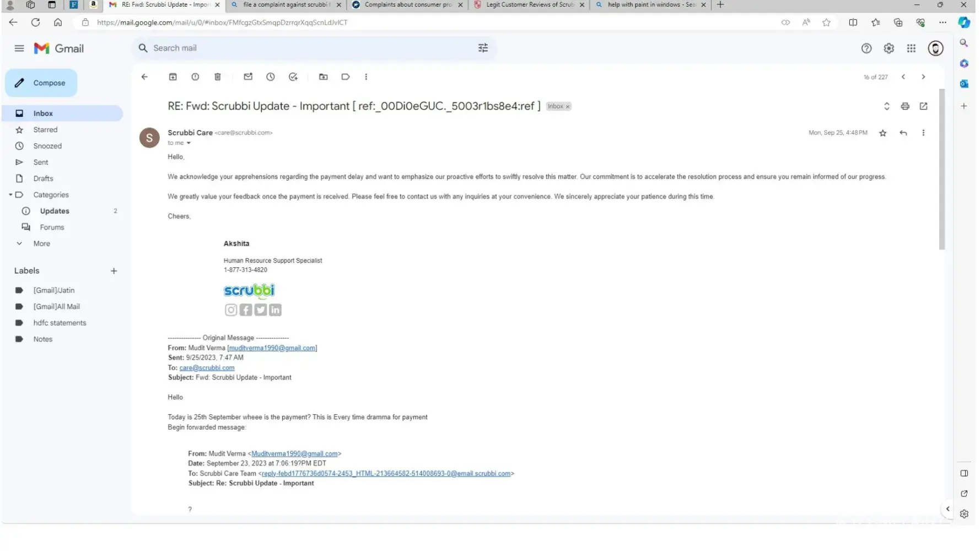This screenshot has width=980, height=551.
Task: Move this email to a folder
Action: pyautogui.click(x=324, y=77)
